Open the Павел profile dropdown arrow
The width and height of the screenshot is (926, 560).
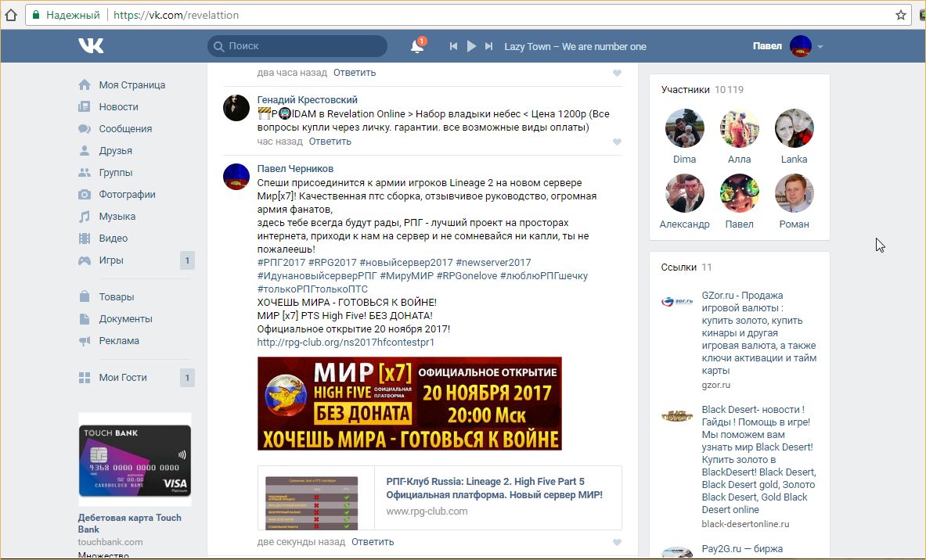coord(820,47)
